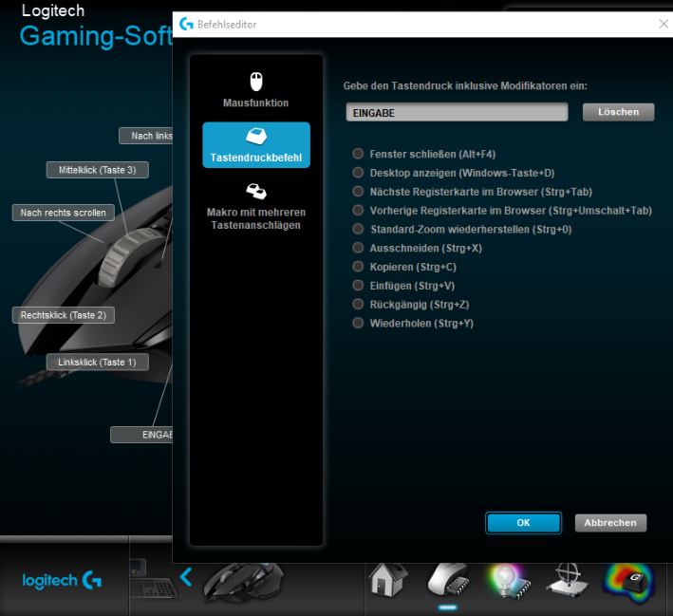Viewport: 673px width, 616px height.
Task: Click Linksklick (Taste 1) mouse button label
Action: (98, 363)
